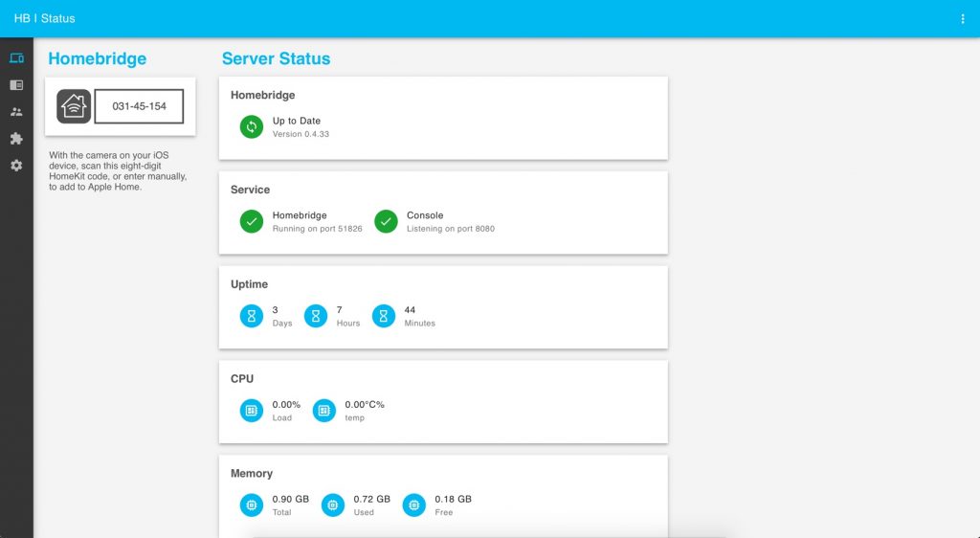Click the Uptime card title
Viewport: 980px width, 538px height.
[x=250, y=284]
